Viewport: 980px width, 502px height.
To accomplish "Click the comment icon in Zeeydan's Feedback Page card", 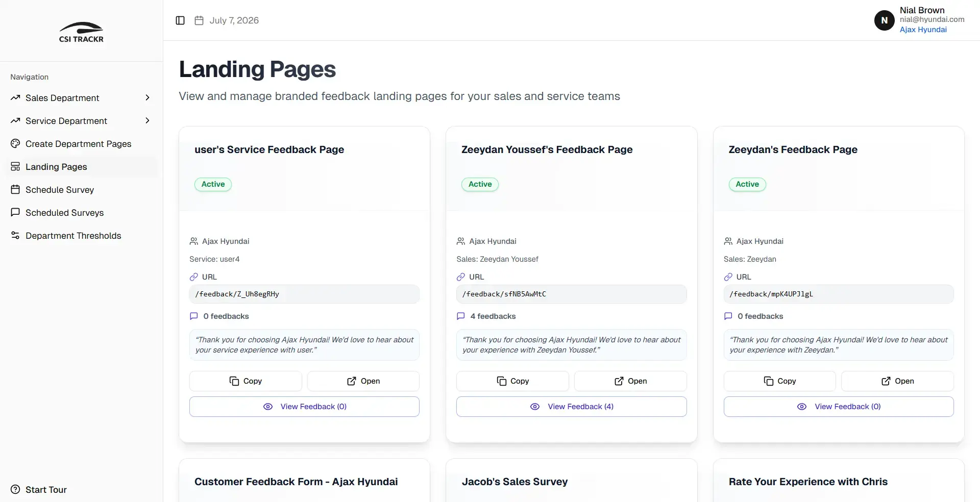I will [x=728, y=316].
